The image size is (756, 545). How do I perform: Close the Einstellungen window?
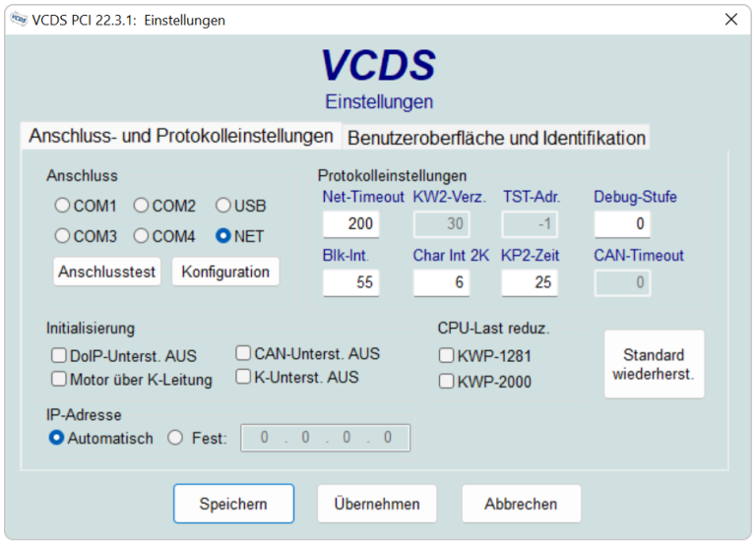click(x=731, y=20)
